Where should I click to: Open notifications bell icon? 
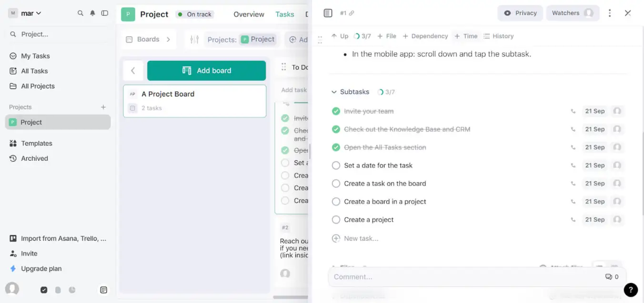click(x=92, y=13)
